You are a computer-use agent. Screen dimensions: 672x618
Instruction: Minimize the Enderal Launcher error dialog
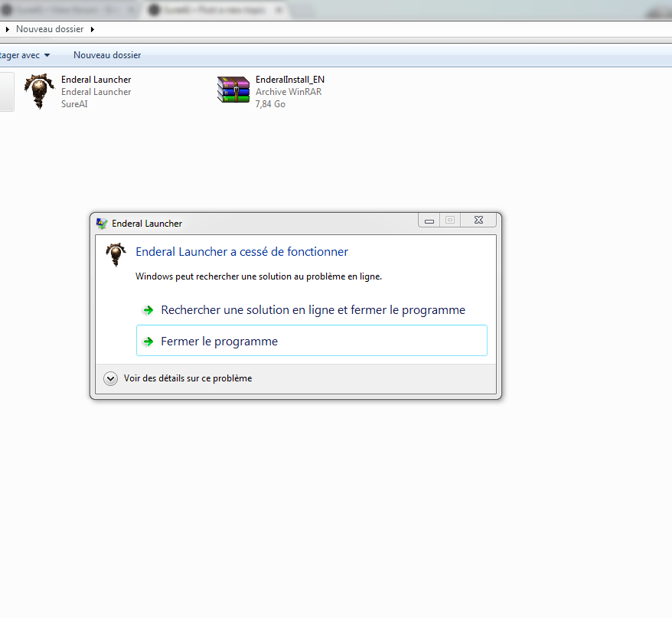click(429, 221)
